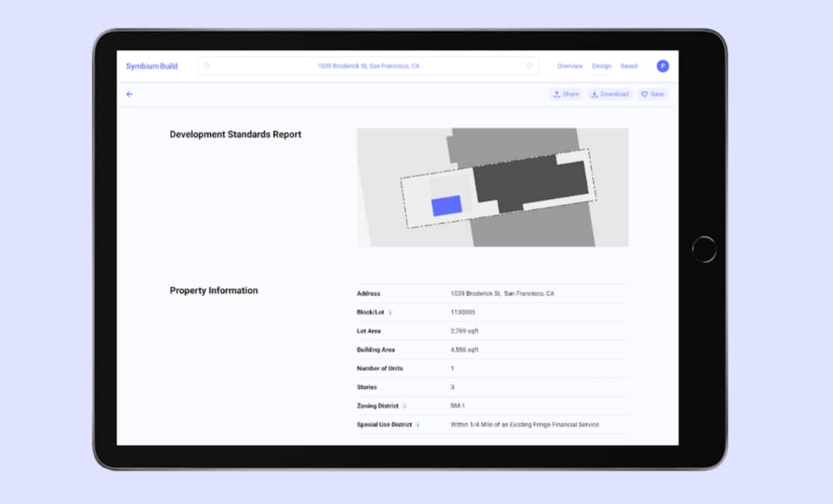Select the Design tab
833x504 pixels.
602,66
